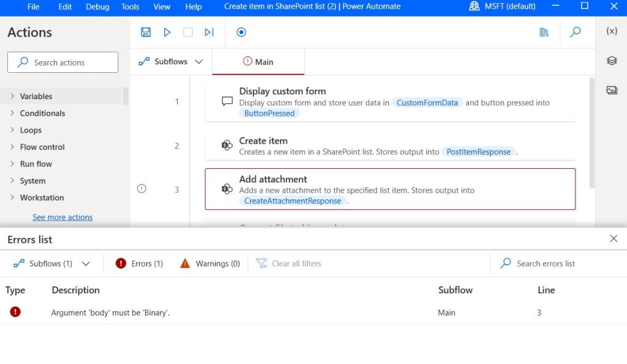627x364 pixels.
Task: Open the Subflows (1) filter dropdown
Action: [x=51, y=263]
